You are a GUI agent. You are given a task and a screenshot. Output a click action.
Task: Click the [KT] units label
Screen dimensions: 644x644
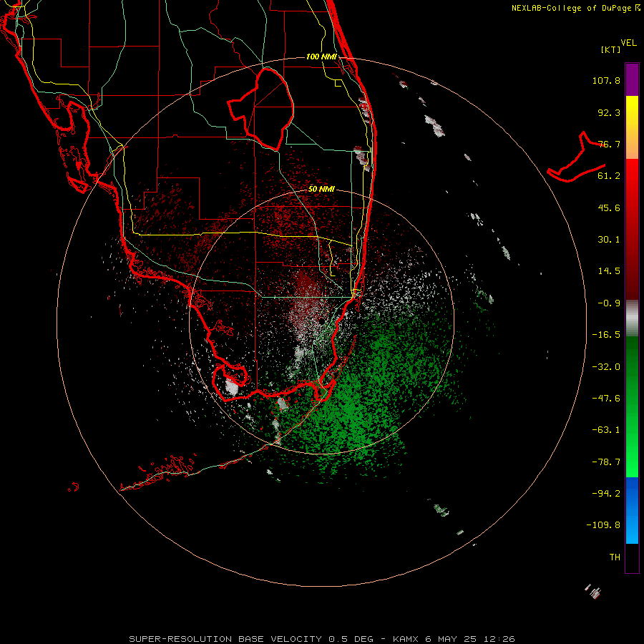(610, 49)
